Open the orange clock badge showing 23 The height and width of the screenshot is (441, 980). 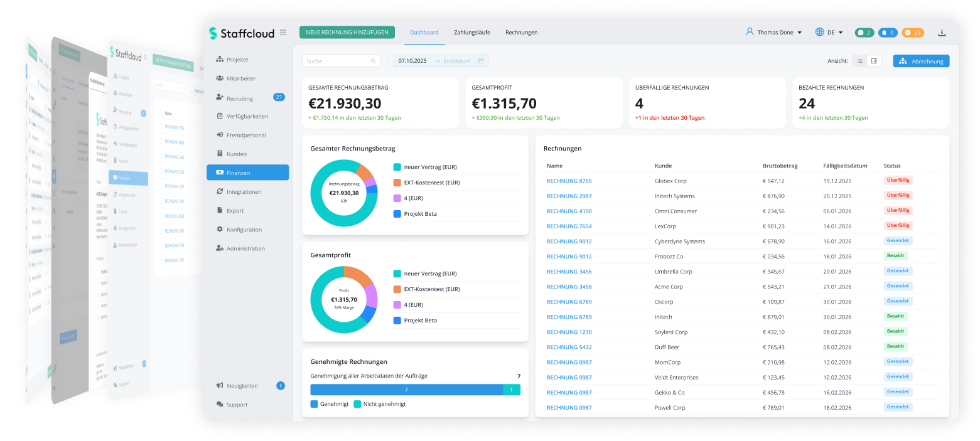pyautogui.click(x=912, y=33)
